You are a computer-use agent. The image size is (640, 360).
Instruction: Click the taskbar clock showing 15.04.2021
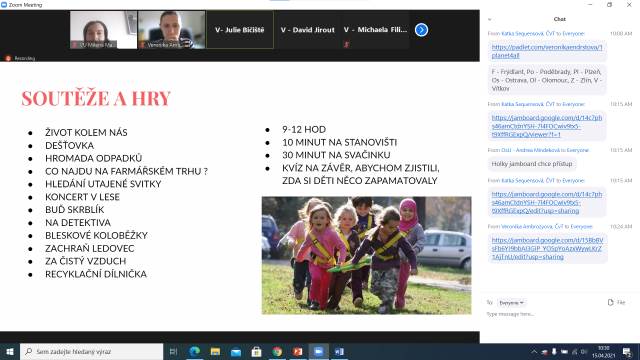[604, 351]
